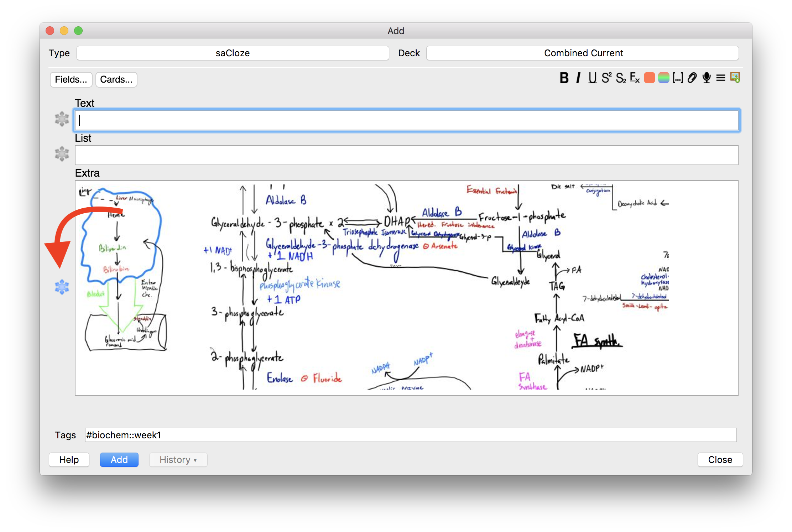Click the Cards... button
792x532 pixels.
116,79
